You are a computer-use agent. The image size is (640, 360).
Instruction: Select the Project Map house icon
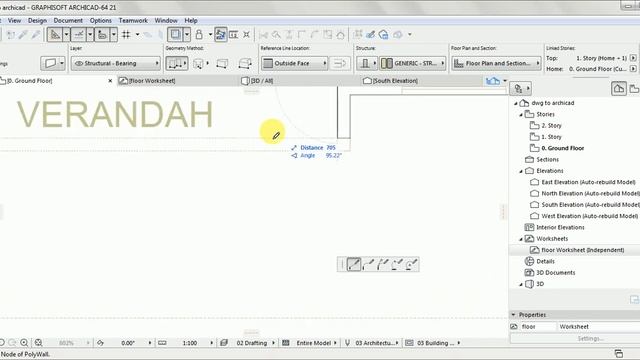coord(619,88)
